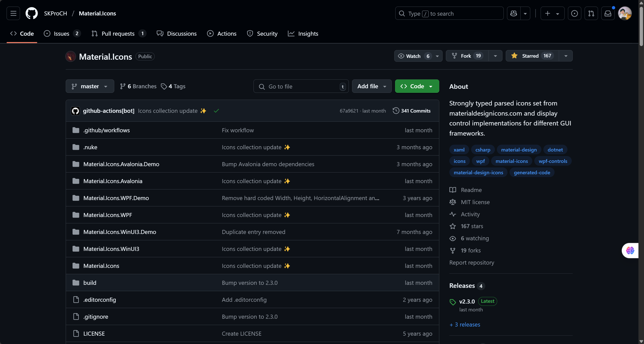644x344 pixels.
Task: Expand the green Code dropdown
Action: pyautogui.click(x=417, y=86)
